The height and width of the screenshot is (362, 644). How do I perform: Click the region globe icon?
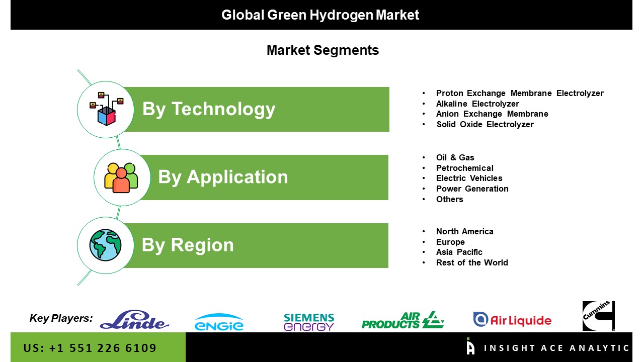pos(105,245)
